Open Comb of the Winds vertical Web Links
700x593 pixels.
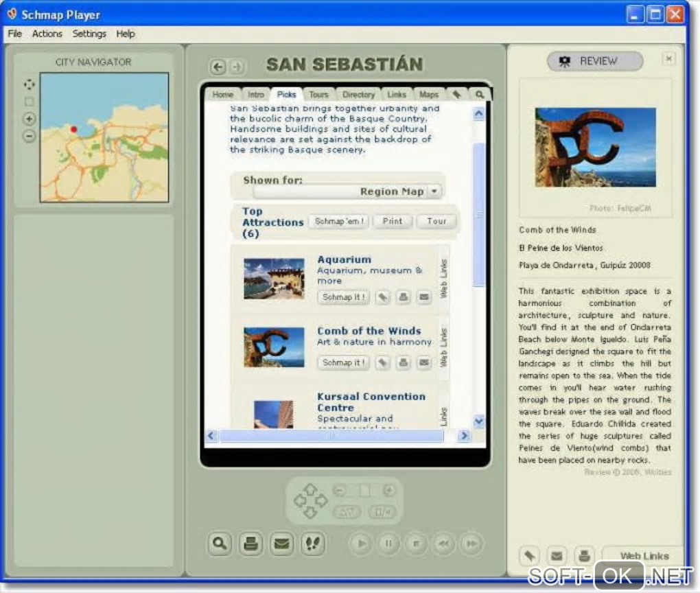pos(443,347)
